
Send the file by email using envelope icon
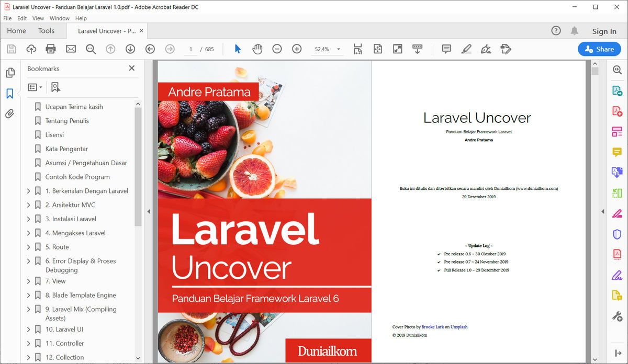point(71,49)
